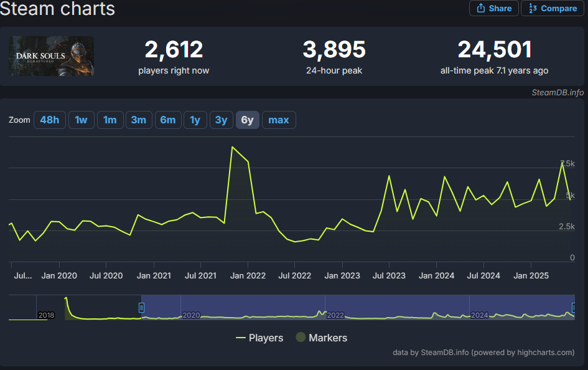Screen dimensions: 588x370
Task: Select the active 6y zoom button
Action: pyautogui.click(x=248, y=120)
